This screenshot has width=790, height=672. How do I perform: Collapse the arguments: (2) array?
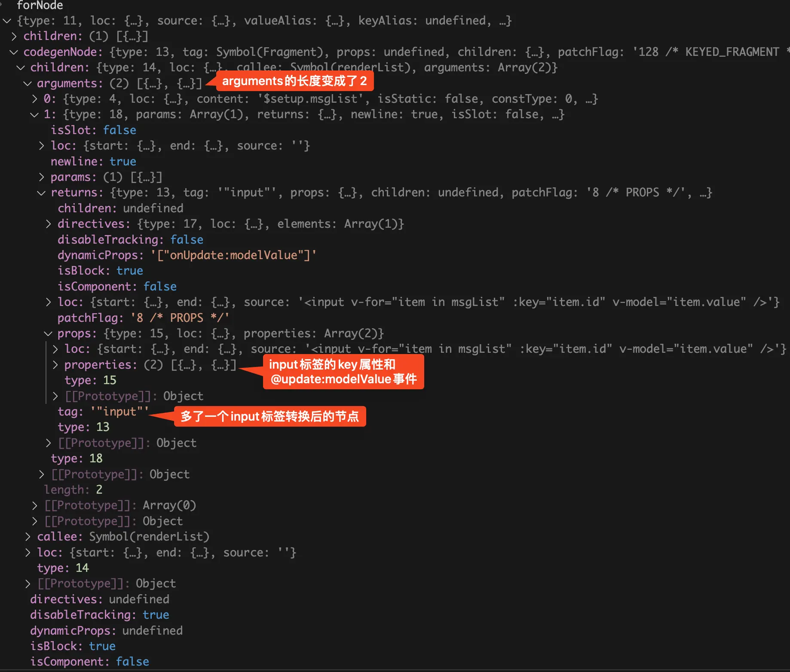coord(28,83)
